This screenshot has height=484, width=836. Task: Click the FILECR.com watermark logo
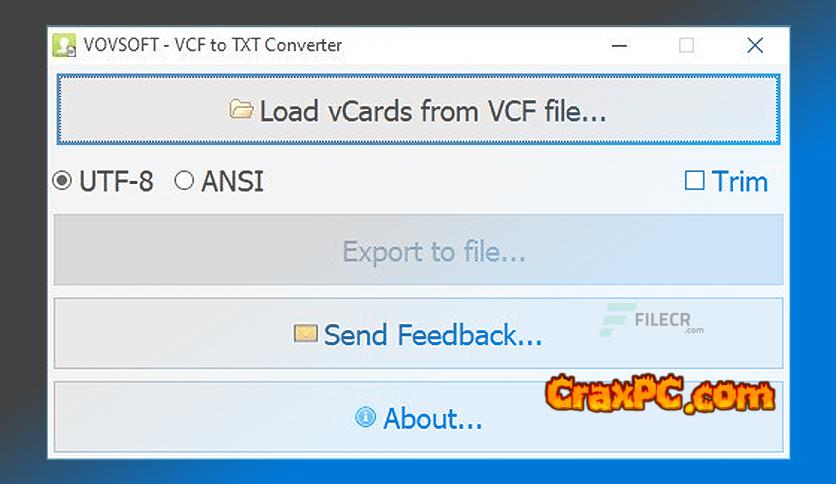click(652, 320)
